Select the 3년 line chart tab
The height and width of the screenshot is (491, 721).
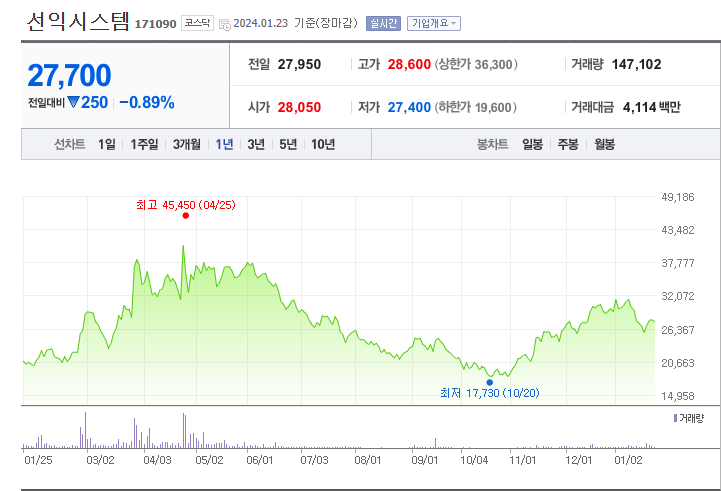click(256, 144)
